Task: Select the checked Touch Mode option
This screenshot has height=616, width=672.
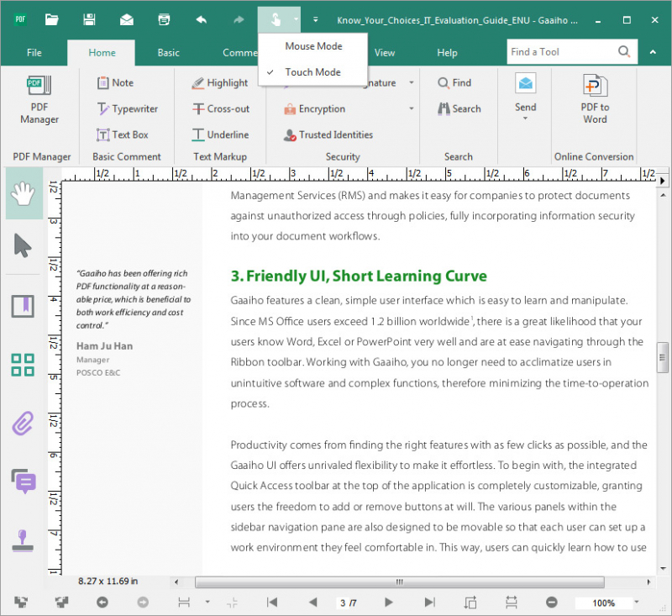Action: click(312, 72)
